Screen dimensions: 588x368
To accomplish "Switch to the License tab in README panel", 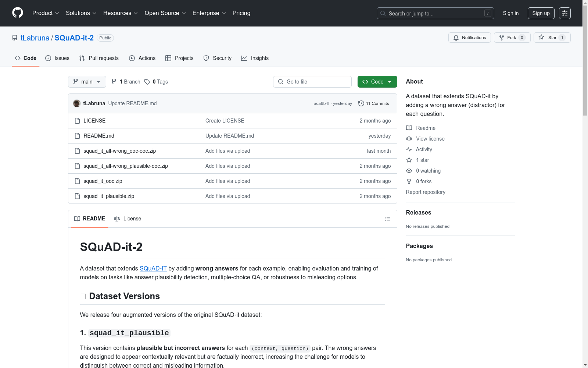I will point(128,219).
